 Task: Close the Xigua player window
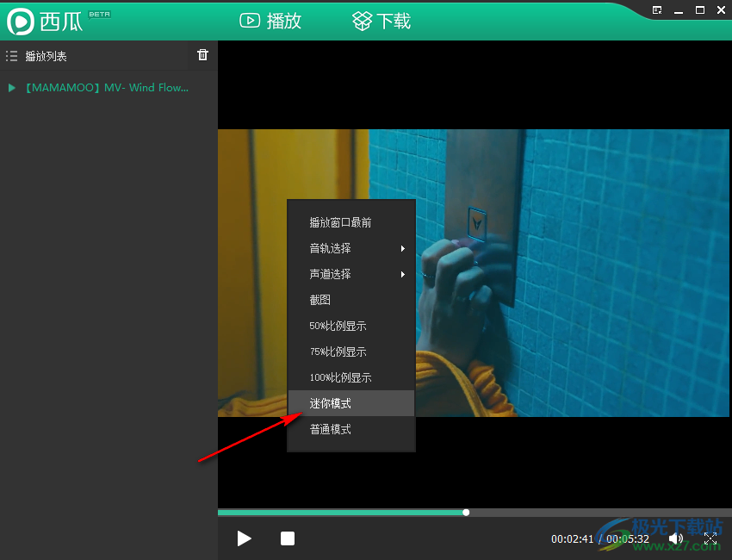[721, 10]
